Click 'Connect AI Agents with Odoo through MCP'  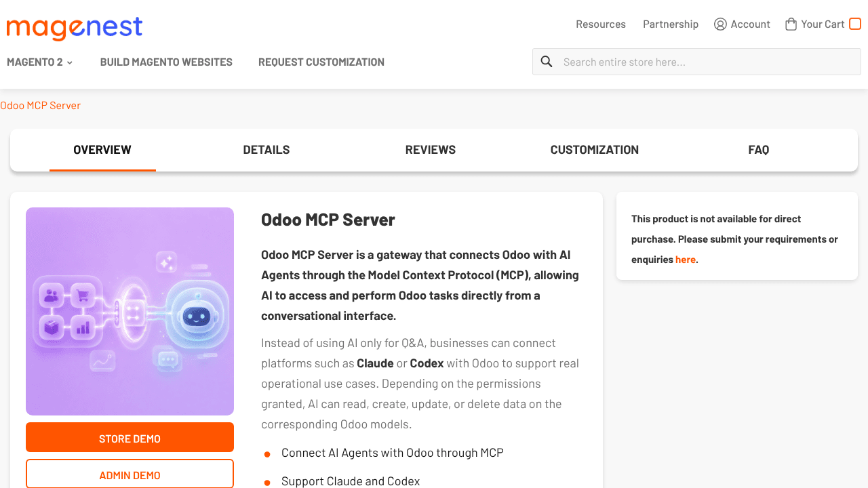coord(393,453)
